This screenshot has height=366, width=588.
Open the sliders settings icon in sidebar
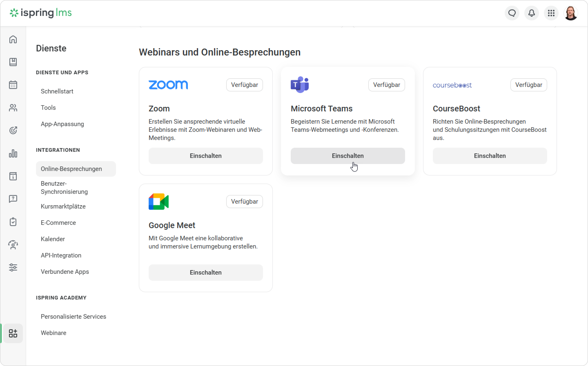(x=13, y=267)
